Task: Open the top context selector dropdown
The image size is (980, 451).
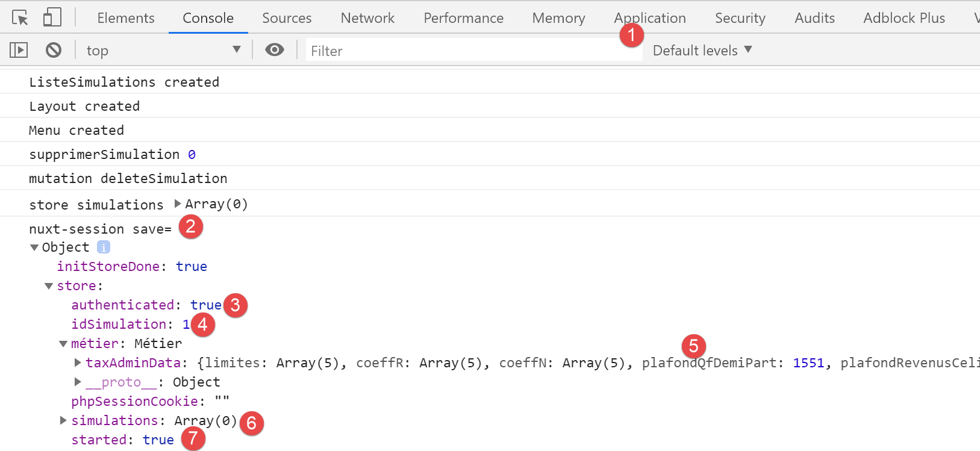Action: pos(163,51)
